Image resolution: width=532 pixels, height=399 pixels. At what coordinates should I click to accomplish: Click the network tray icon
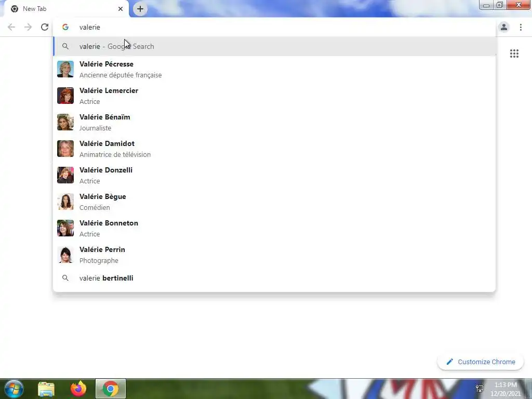(x=480, y=389)
